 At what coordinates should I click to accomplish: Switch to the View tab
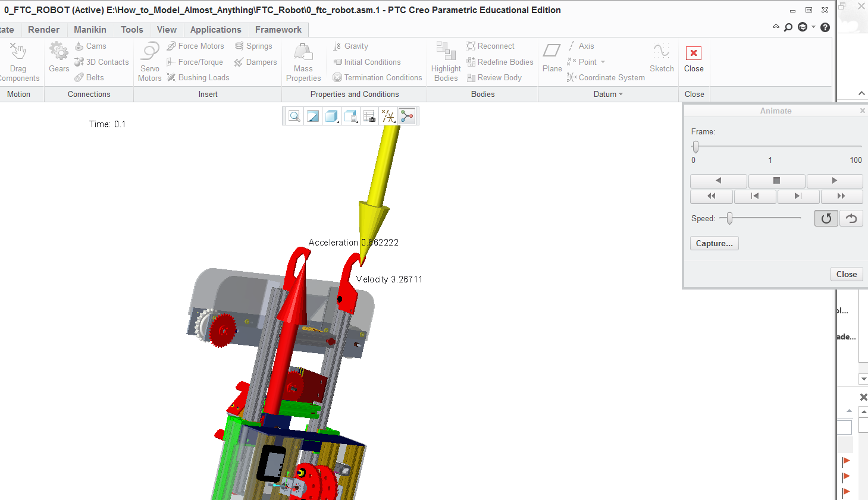click(x=167, y=30)
